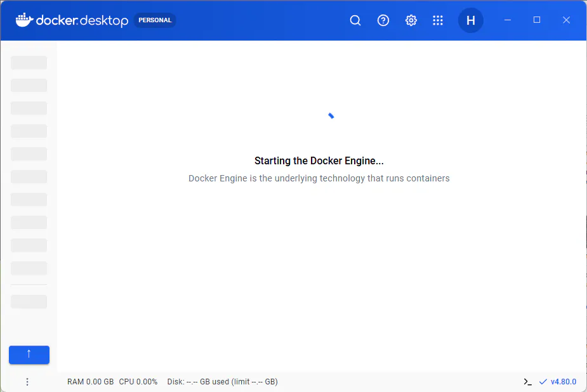Click the blue upward arrow button
The height and width of the screenshot is (392, 587).
coord(29,355)
